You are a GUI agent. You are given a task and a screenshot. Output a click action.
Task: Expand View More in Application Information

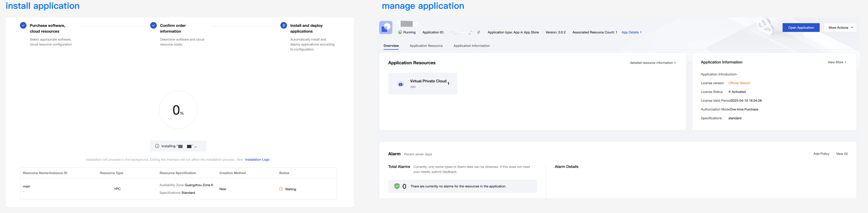[837, 62]
